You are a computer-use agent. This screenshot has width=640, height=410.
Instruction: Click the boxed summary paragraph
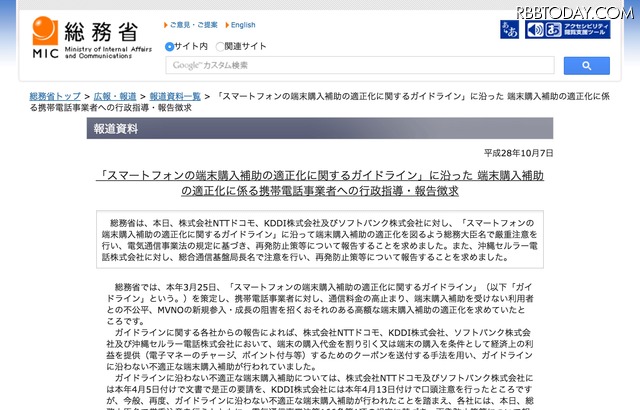tap(320, 240)
